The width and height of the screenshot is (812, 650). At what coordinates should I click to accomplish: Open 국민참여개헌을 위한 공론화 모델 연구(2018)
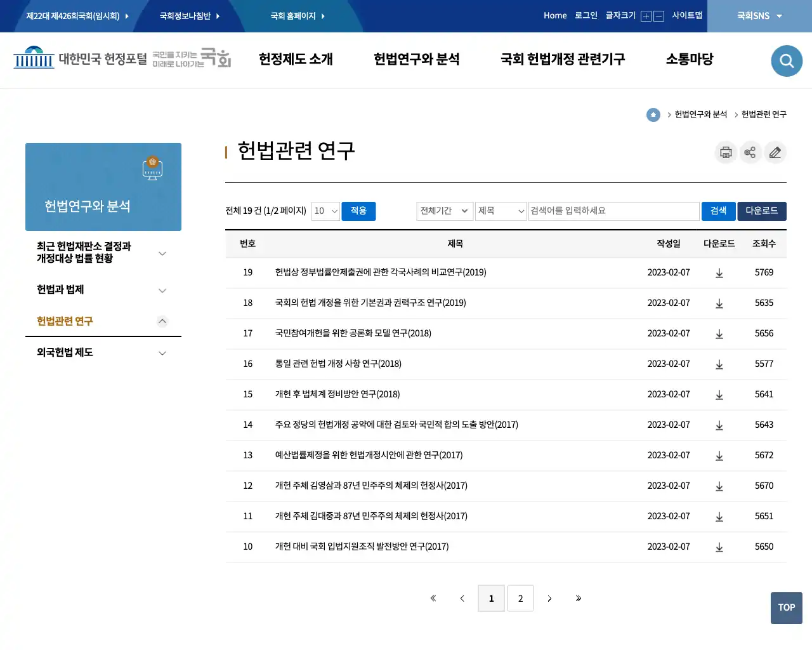click(353, 333)
